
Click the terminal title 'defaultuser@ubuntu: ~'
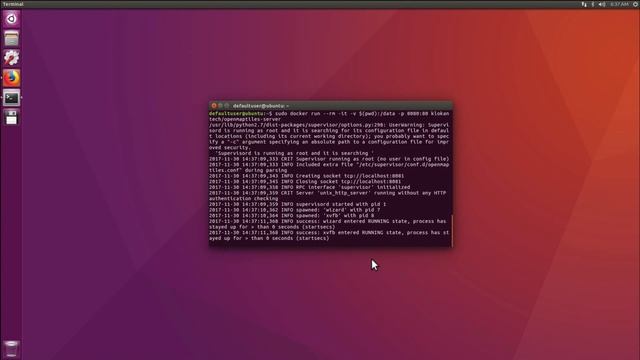261,106
